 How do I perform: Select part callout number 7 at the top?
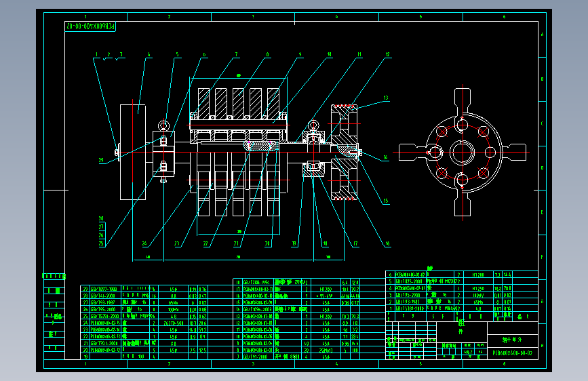(236, 55)
